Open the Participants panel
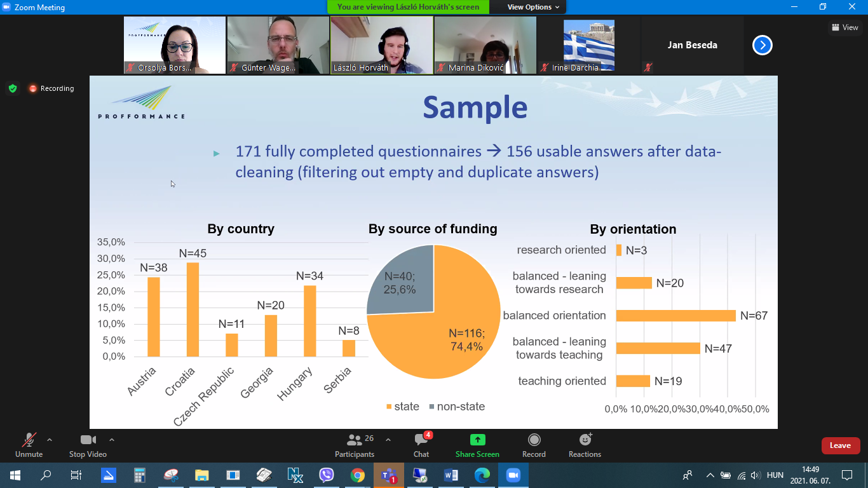Image resolution: width=868 pixels, height=488 pixels. [x=355, y=440]
